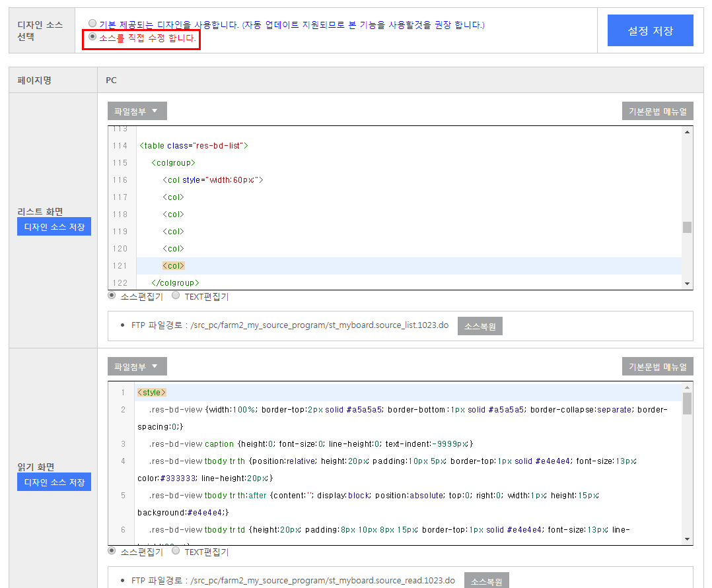This screenshot has height=588, width=712.
Task: Save read screen source with 디자인 소스 저장
Action: click(54, 482)
